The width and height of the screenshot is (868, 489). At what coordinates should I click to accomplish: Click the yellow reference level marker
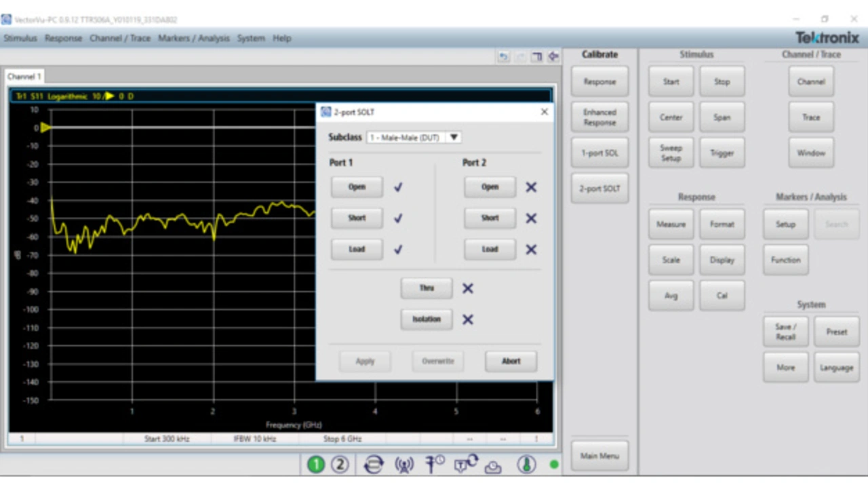[45, 128]
